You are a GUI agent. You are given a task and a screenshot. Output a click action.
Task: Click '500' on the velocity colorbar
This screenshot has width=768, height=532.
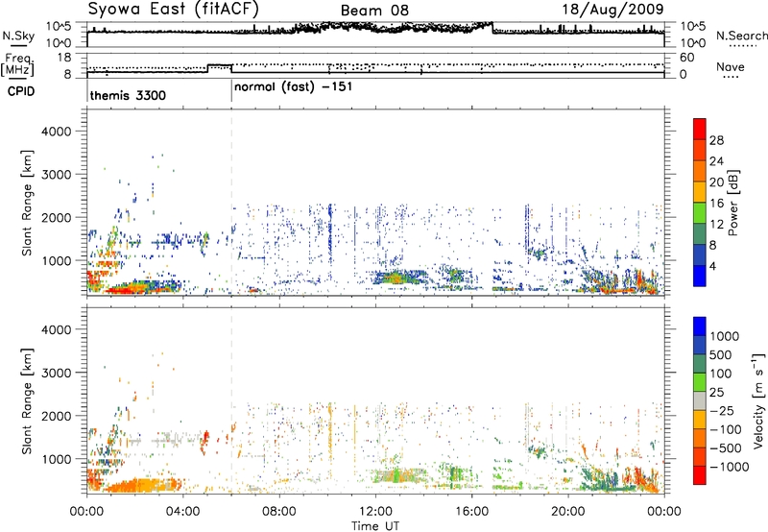click(721, 355)
